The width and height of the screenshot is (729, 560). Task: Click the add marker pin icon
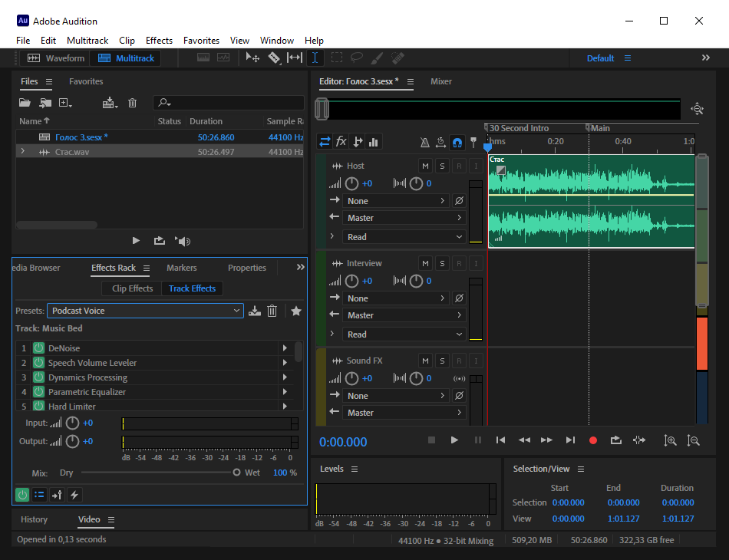[473, 142]
